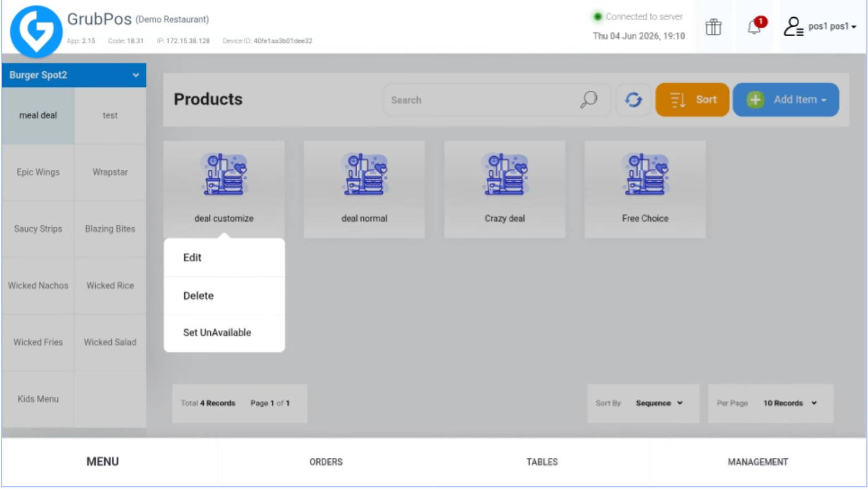This screenshot has height=489, width=868.
Task: Switch to the ORDERS tab
Action: coord(326,462)
